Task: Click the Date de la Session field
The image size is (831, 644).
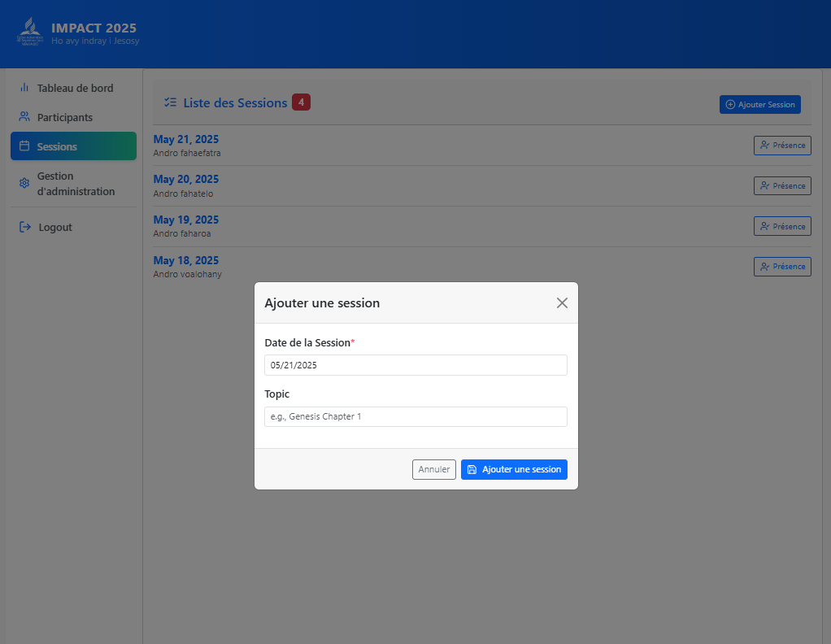Action: tap(415, 365)
